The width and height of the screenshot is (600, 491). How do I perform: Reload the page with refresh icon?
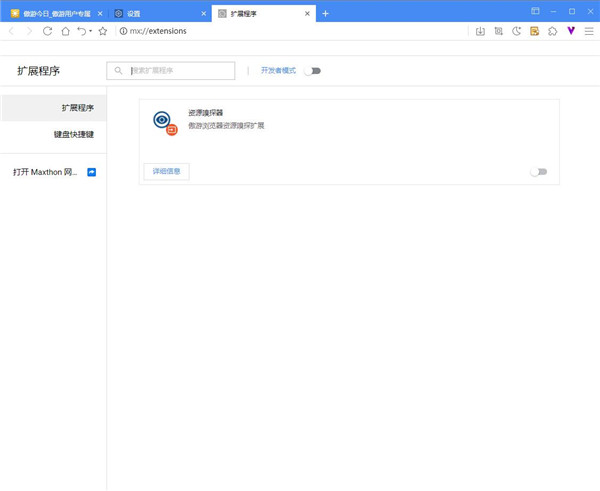(x=47, y=31)
